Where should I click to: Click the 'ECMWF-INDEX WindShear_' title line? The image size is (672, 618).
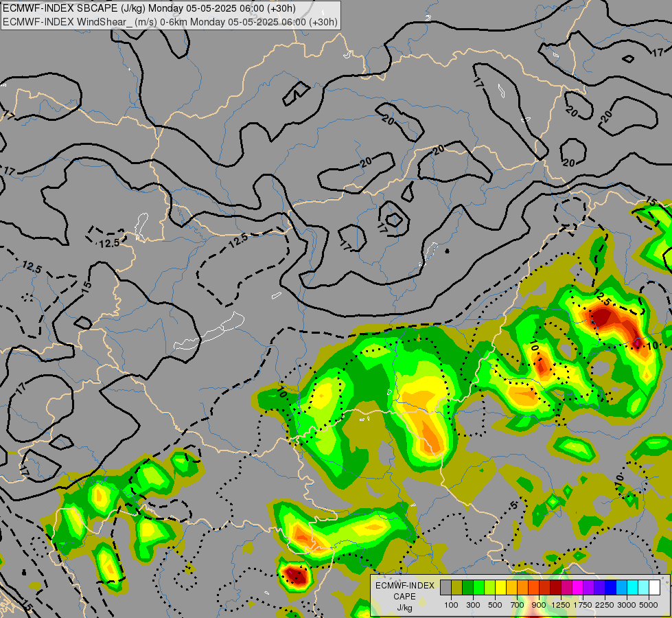tap(170, 22)
